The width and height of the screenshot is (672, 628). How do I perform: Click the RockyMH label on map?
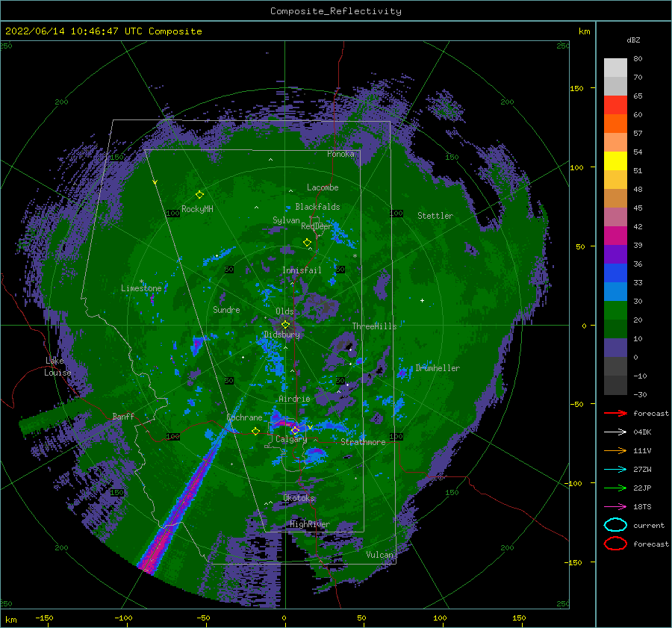coord(197,209)
